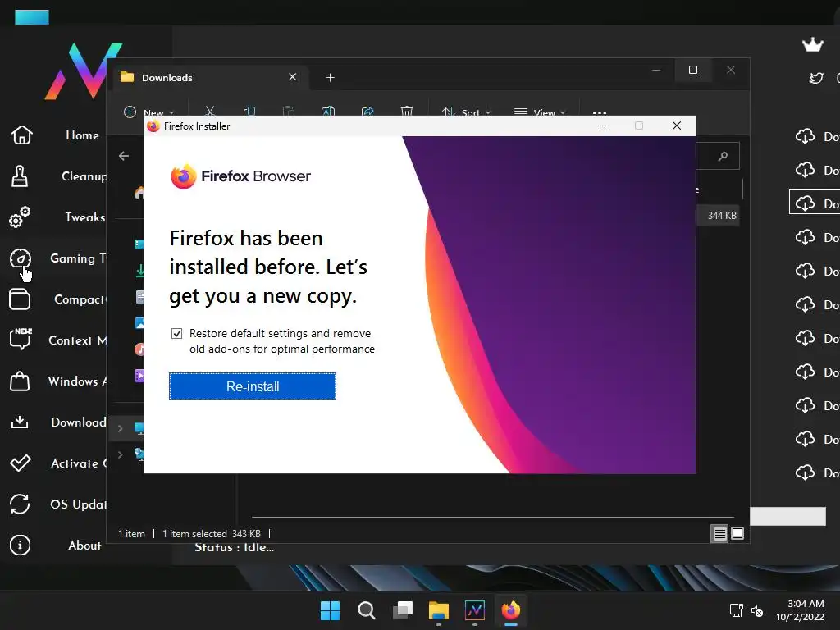Open the View dropdown in File Explorer
Viewport: 840px width, 630px height.
tap(540, 112)
